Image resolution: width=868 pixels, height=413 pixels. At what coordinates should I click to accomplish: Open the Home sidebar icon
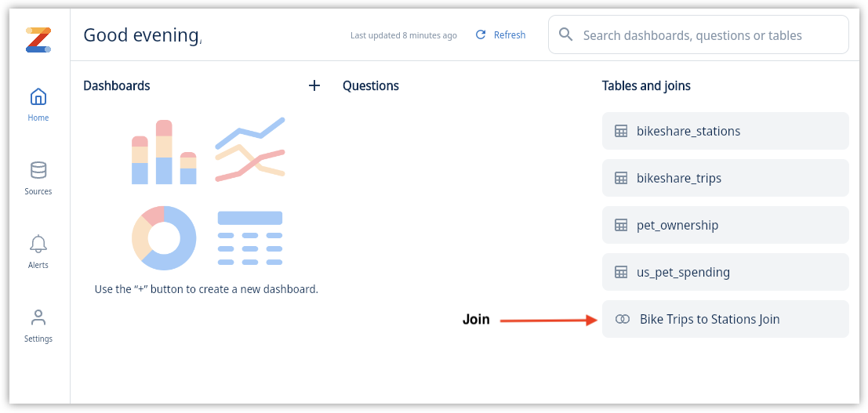pos(38,97)
